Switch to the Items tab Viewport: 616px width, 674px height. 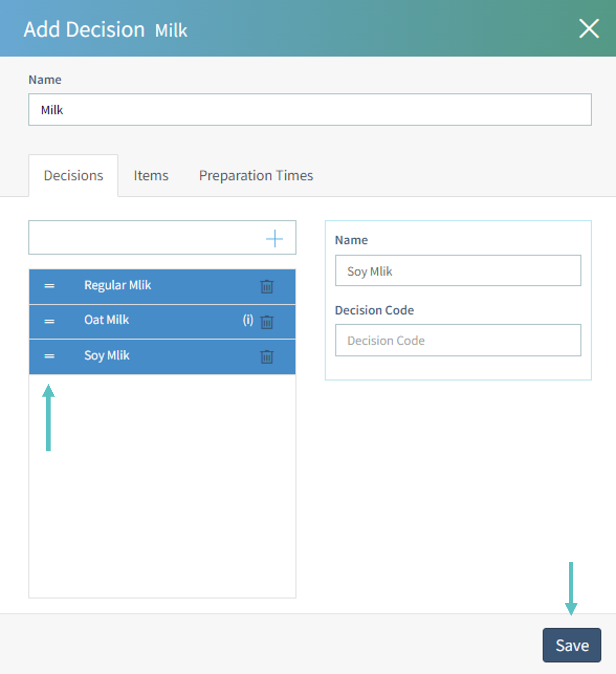click(151, 176)
